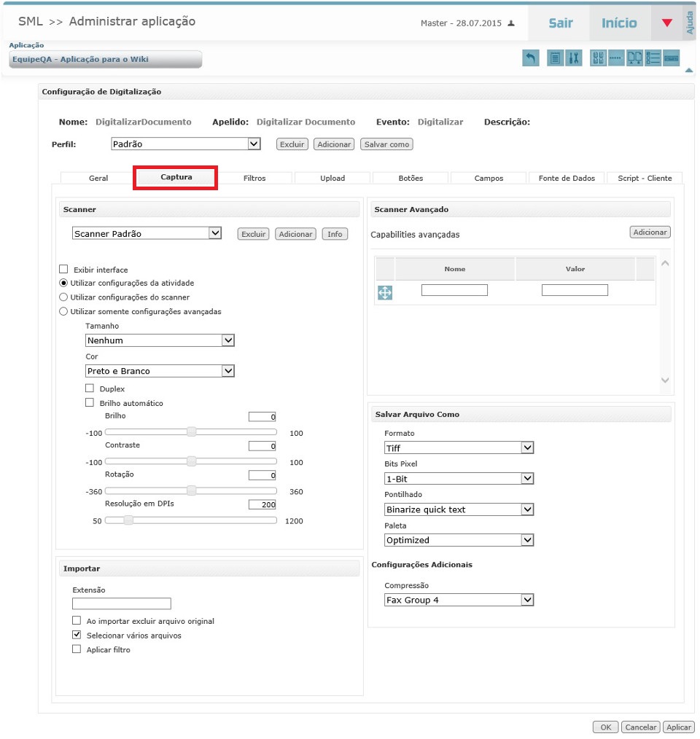Tick the Duplex checkbox

click(90, 389)
